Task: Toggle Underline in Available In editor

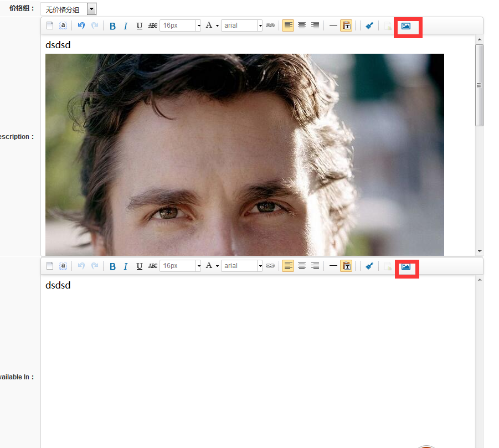Action: 139,266
